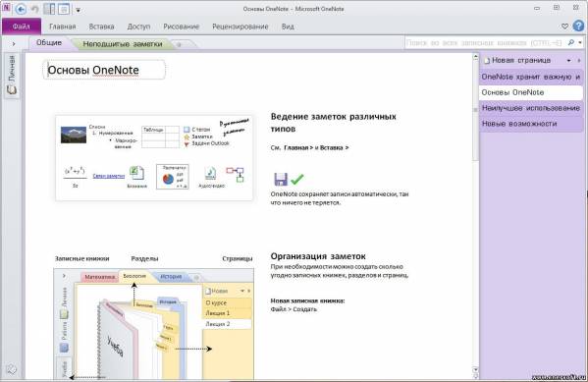Open the Главная ribbon tab

click(63, 27)
